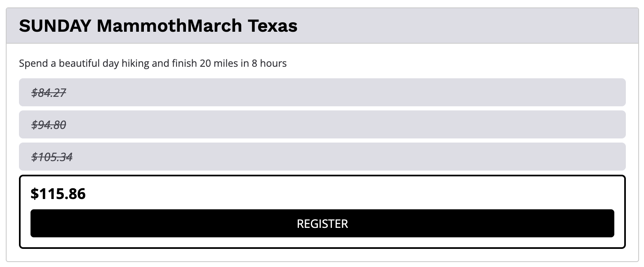Viewport: 644px width, 267px height.
Task: Click the word "beautiful" in the description
Action: coord(81,63)
